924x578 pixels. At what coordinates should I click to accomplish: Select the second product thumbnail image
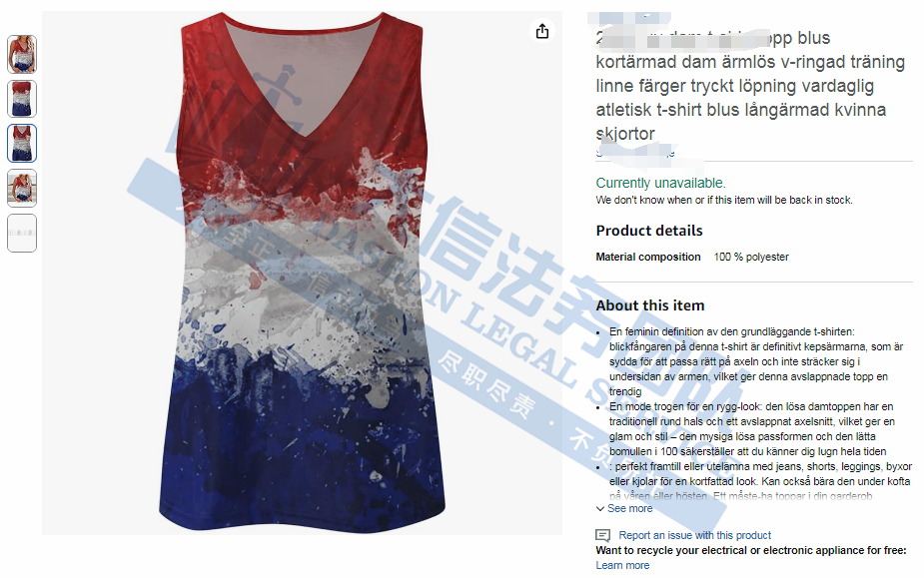tap(22, 99)
